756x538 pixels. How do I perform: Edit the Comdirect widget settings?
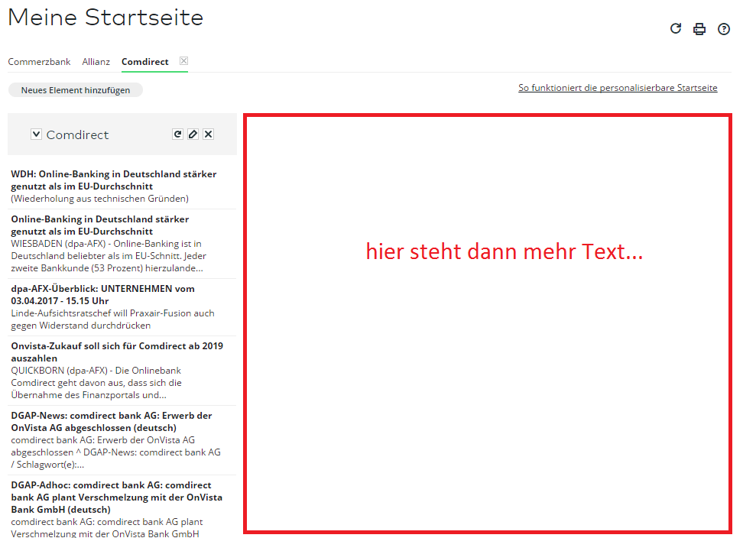click(x=193, y=134)
